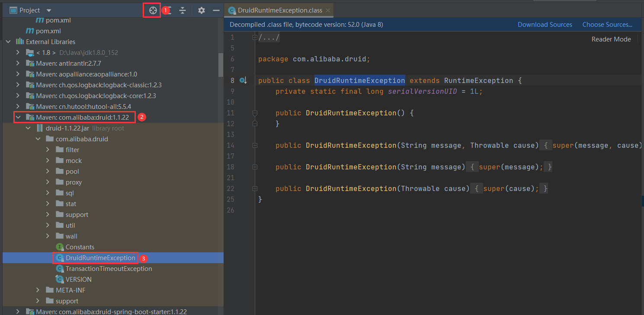Expand the filter package
The width and height of the screenshot is (644, 315).
[x=48, y=150]
